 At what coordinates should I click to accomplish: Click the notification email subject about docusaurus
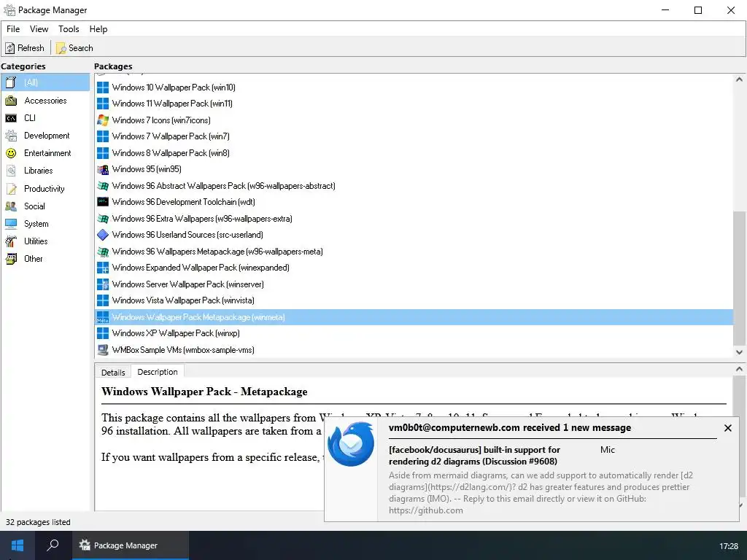[474, 455]
